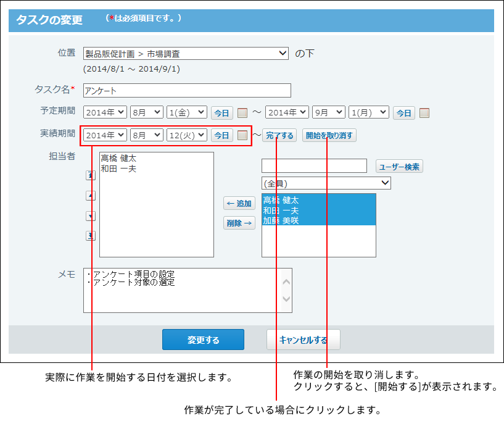Move assignee down one position
The width and height of the screenshot is (504, 421).
pos(91,216)
